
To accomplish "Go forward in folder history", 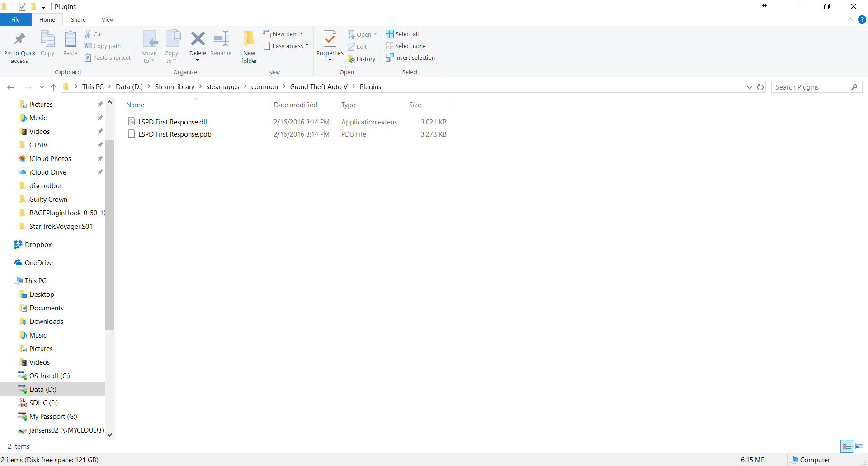I will point(28,87).
